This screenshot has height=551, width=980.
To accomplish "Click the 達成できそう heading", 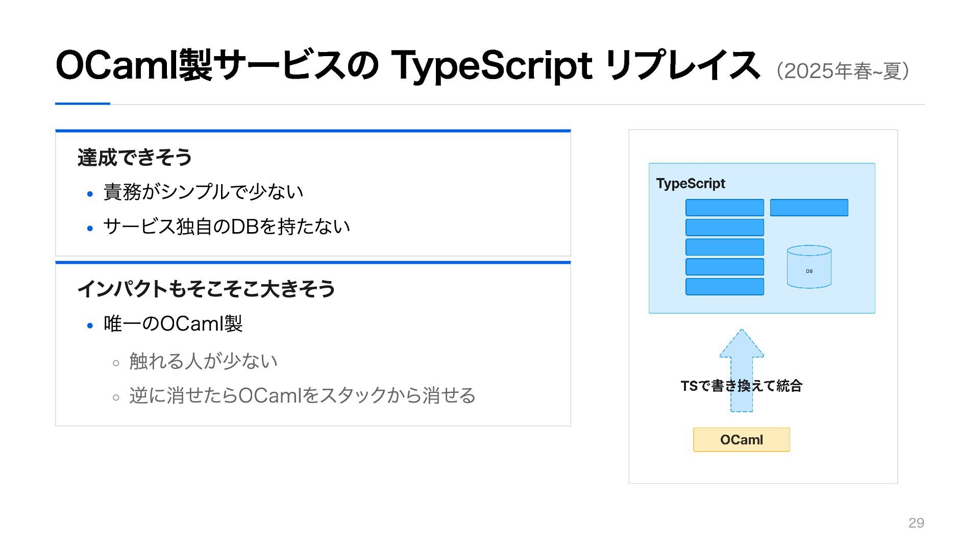I will pyautogui.click(x=135, y=157).
